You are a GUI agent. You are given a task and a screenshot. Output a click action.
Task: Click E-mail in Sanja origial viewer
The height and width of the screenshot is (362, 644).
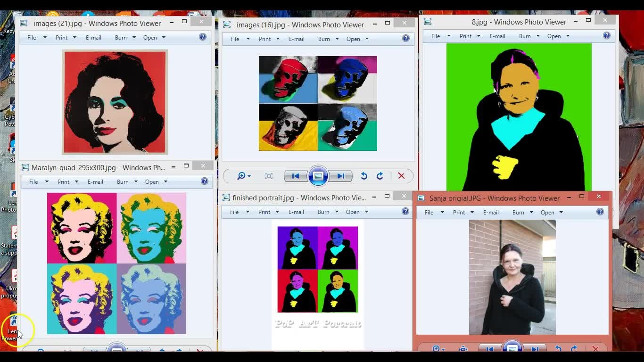(491, 212)
